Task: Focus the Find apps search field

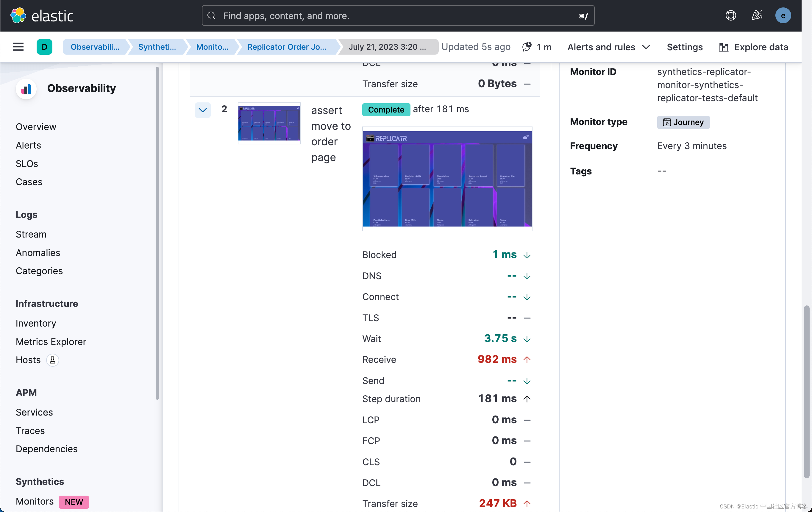Action: (398, 15)
